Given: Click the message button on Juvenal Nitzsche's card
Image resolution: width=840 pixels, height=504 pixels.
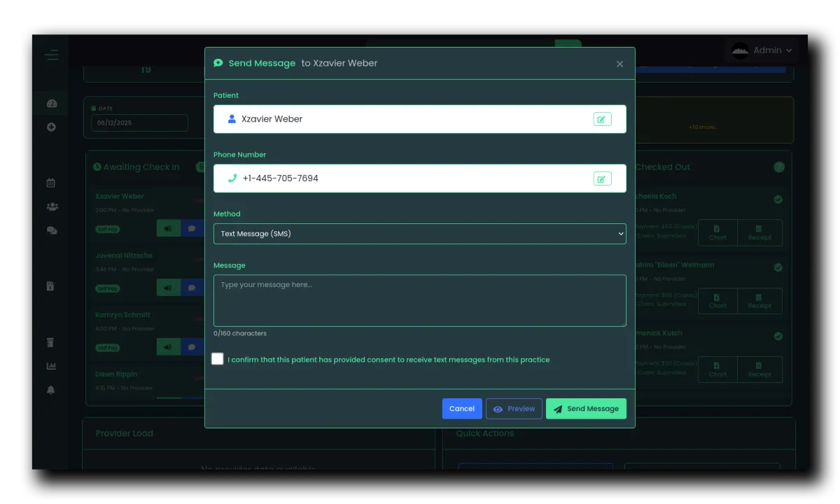Looking at the screenshot, I should [x=192, y=288].
